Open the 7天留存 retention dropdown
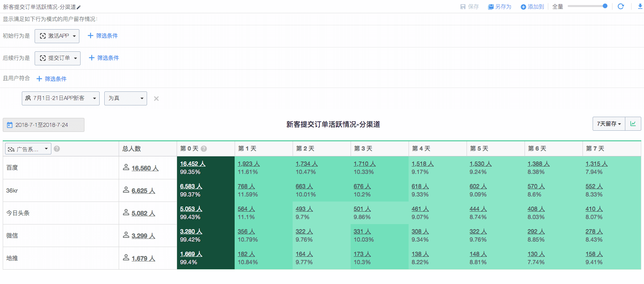644x284 pixels. 609,124
